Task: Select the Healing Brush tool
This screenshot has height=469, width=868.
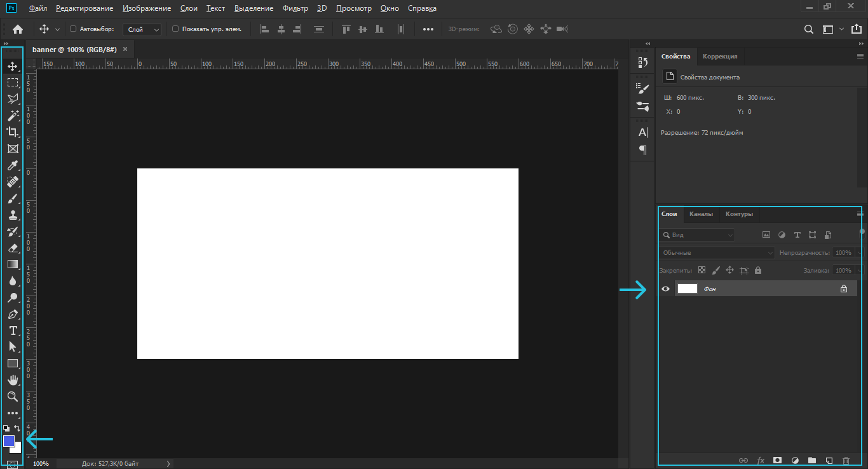Action: (13, 182)
